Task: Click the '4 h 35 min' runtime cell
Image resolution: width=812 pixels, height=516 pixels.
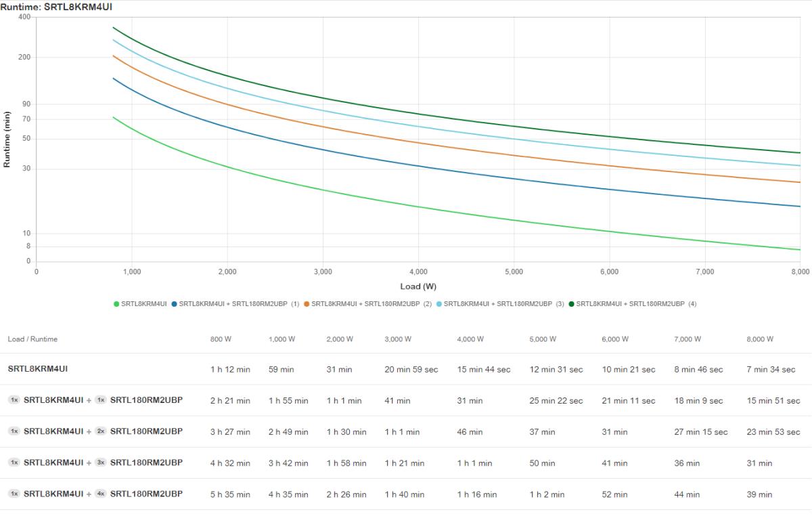Action: [288, 494]
